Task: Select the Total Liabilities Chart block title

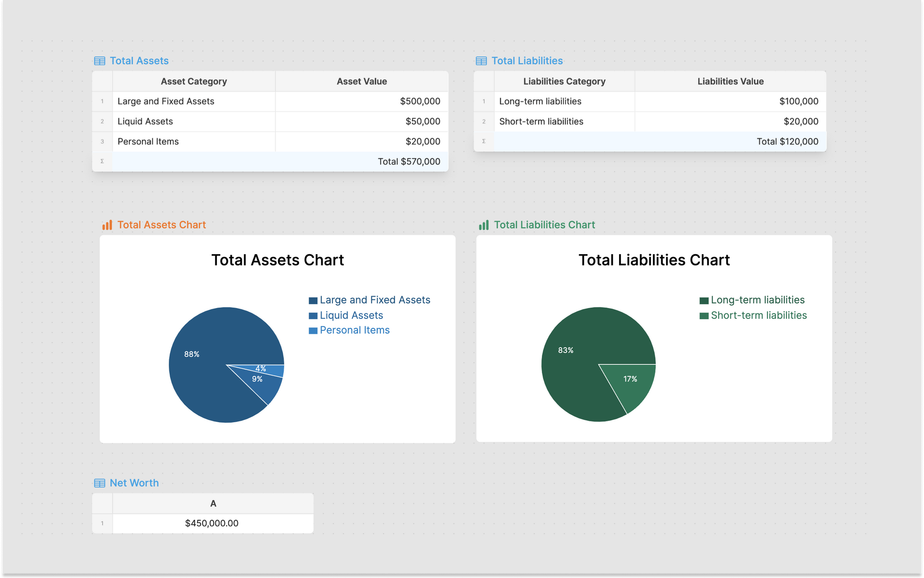Action: click(545, 225)
